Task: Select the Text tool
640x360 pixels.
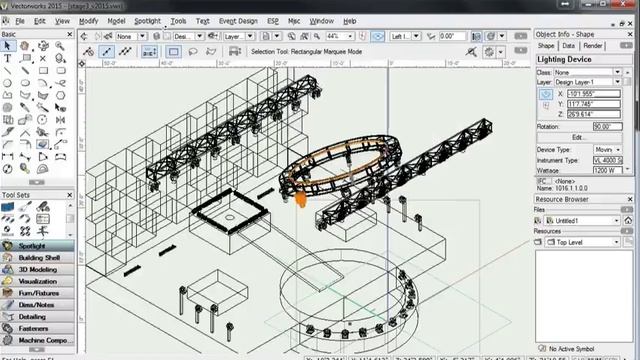Action: tap(7, 58)
